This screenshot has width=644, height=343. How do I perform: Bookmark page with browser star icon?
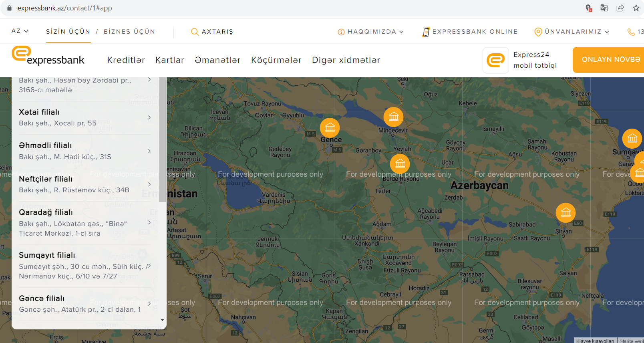pyautogui.click(x=636, y=8)
